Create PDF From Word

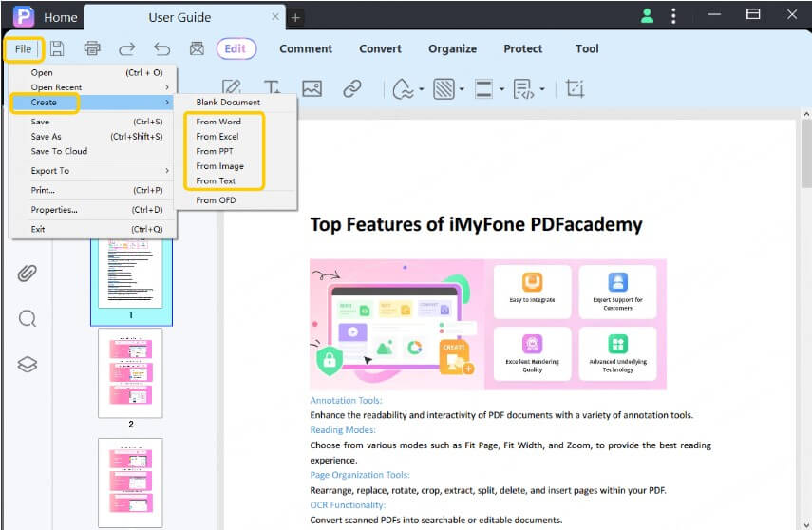[x=236, y=122]
